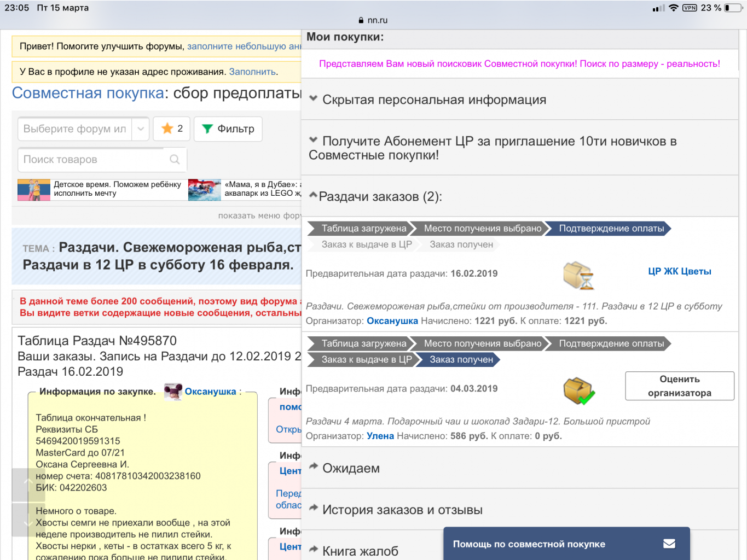Click the envelope icon in help bar
This screenshot has width=747, height=560.
669,544
